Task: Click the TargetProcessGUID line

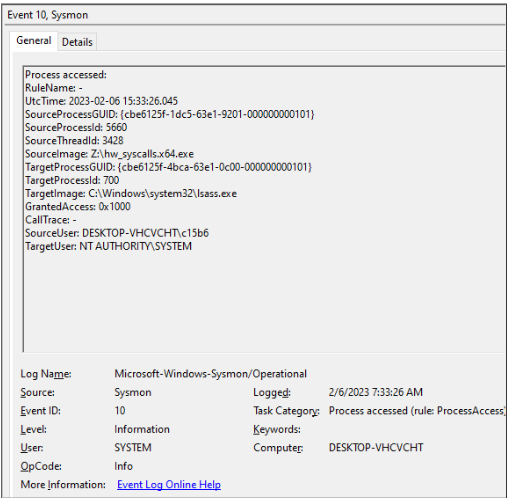Action: [x=168, y=167]
